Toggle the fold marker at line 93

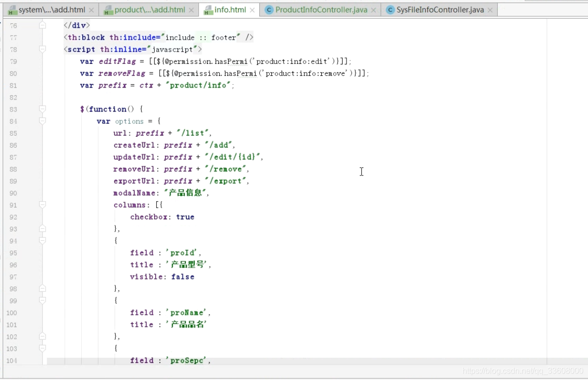click(42, 228)
